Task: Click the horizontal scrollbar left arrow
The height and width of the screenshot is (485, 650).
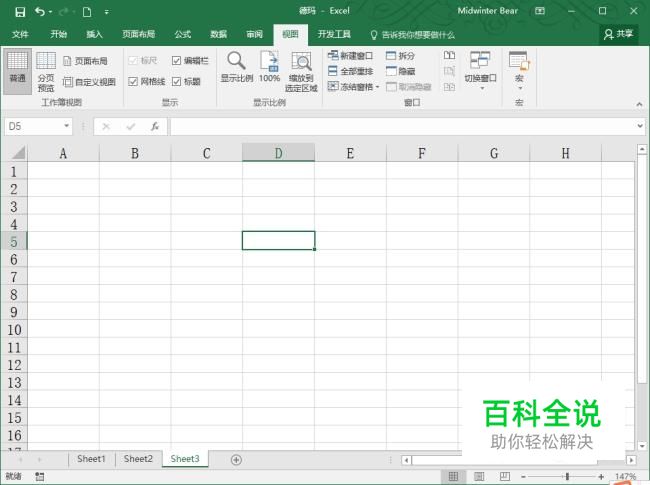Action: (x=407, y=460)
